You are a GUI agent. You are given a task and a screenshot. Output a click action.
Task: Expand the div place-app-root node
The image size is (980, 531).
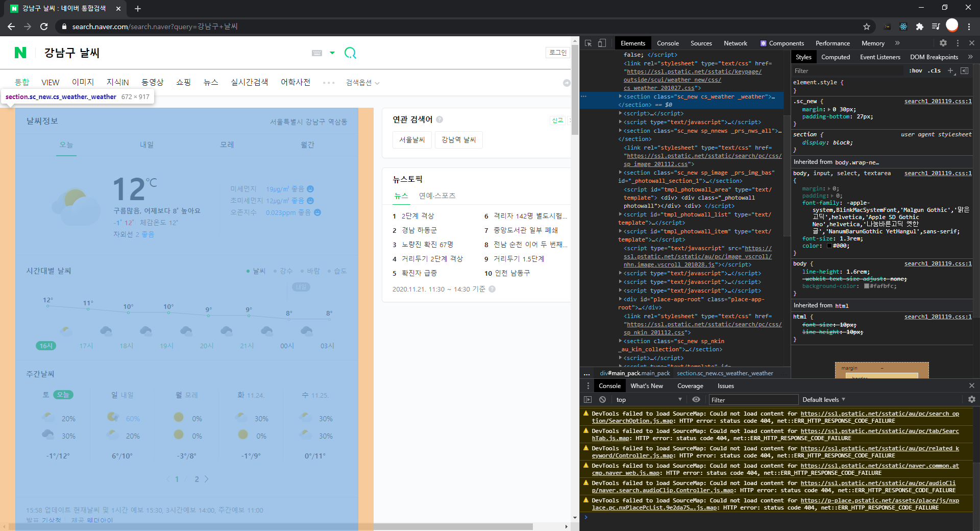620,299
